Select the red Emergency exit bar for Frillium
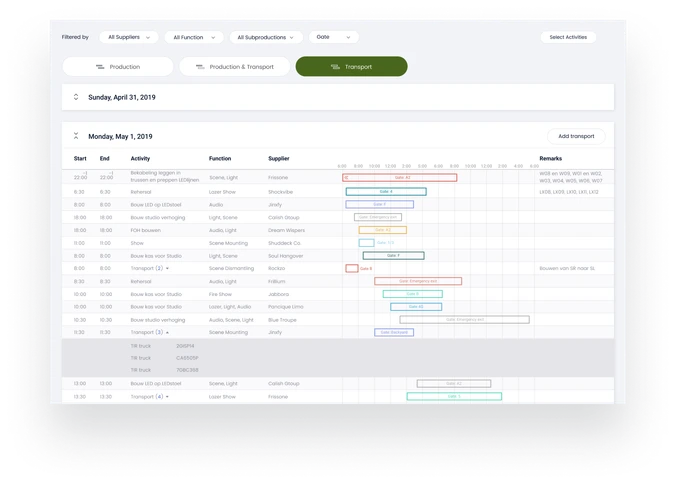Screen dimensions: 676x484 pos(418,281)
